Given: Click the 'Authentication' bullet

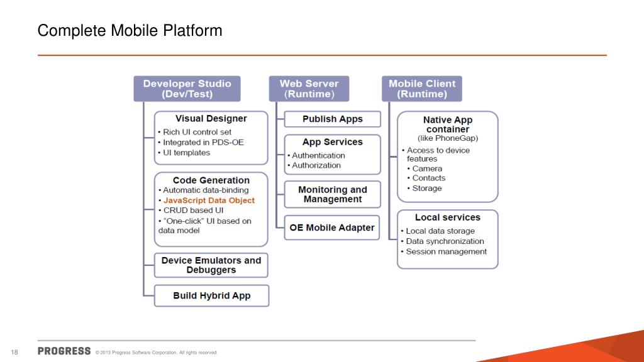Looking at the screenshot, I should pyautogui.click(x=316, y=156).
